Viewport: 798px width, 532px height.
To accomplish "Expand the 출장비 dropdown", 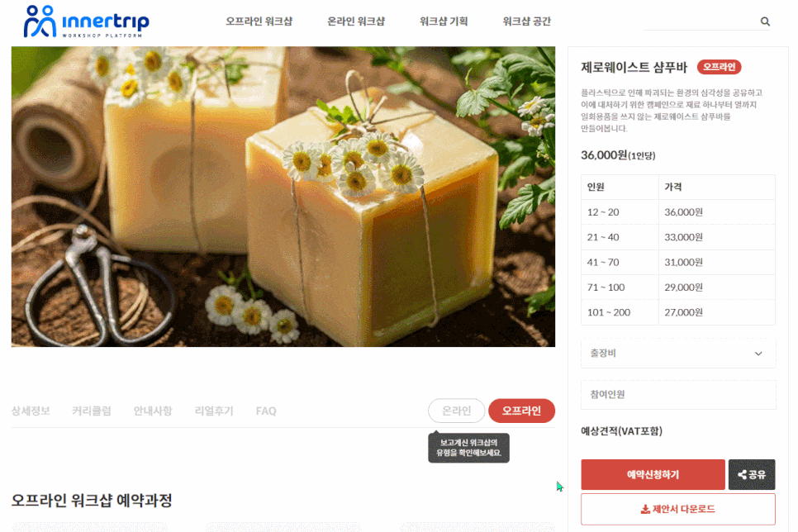I will tap(678, 354).
